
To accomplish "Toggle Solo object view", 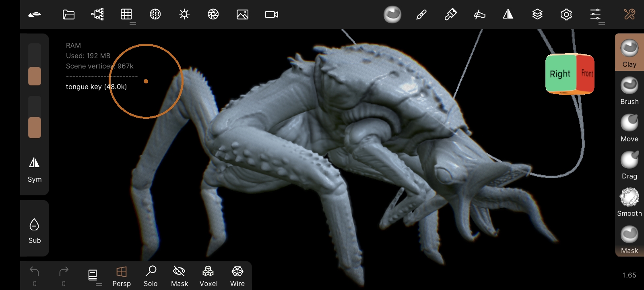I will (x=151, y=276).
